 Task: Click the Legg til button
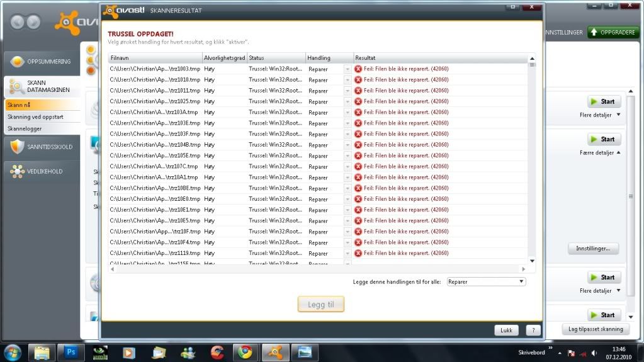click(x=321, y=305)
